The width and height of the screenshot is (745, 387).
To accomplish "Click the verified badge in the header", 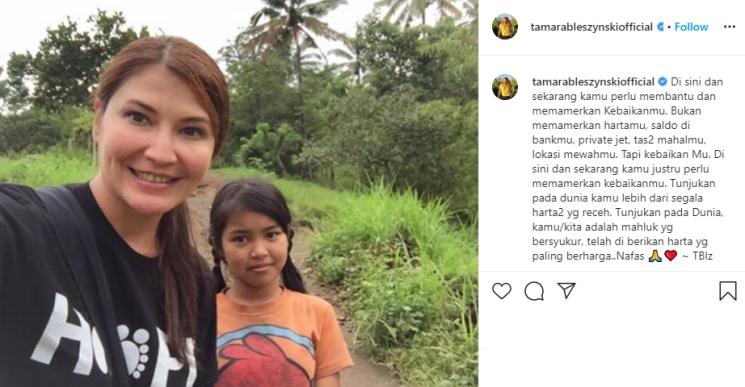I will tap(660, 27).
